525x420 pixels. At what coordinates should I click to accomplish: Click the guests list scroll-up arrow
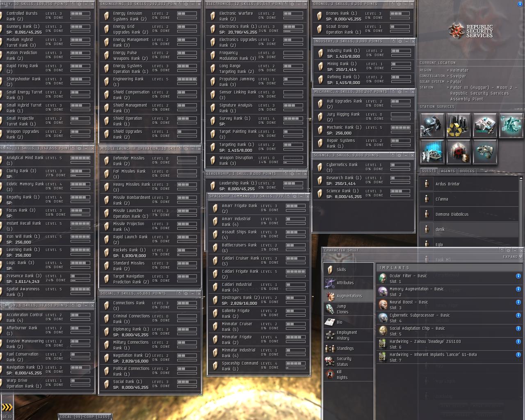click(x=521, y=178)
